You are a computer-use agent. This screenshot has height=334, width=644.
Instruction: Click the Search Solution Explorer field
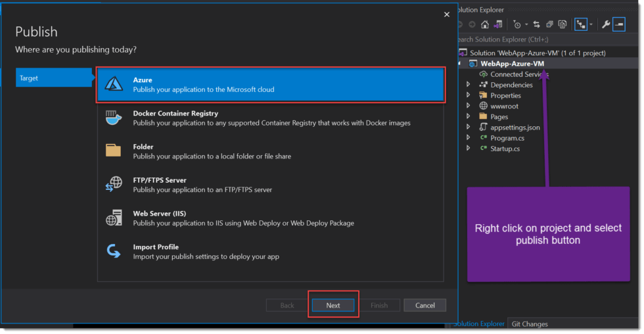tap(548, 39)
